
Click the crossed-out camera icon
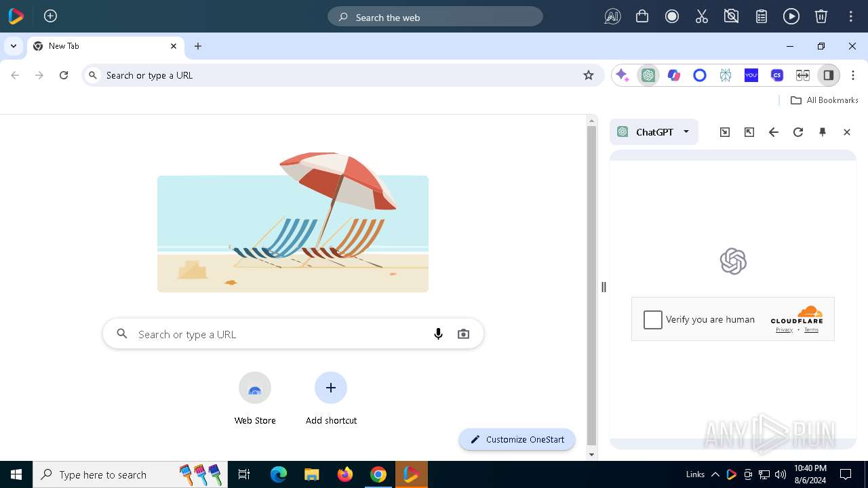731,17
